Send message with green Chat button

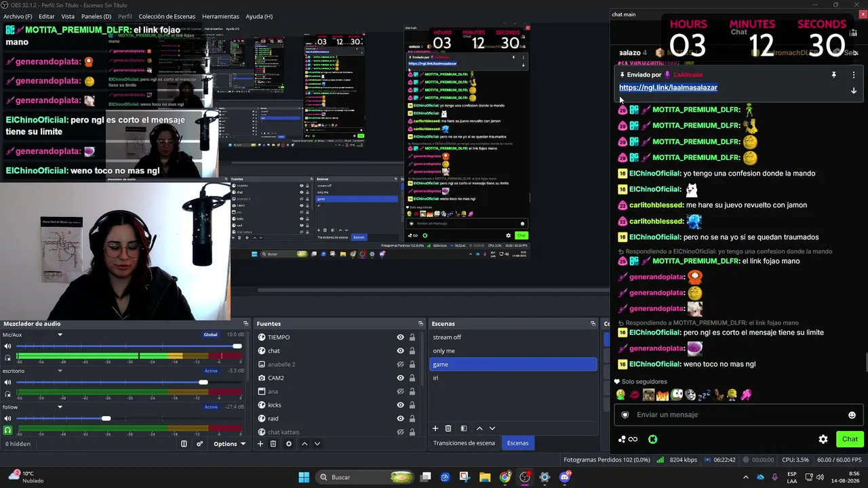click(850, 439)
